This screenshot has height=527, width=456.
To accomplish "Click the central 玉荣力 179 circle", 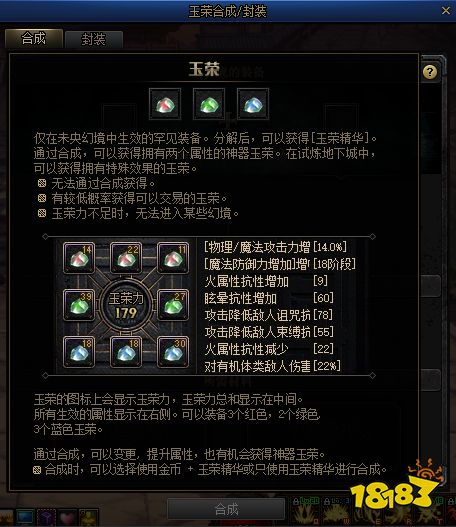I will tap(126, 305).
